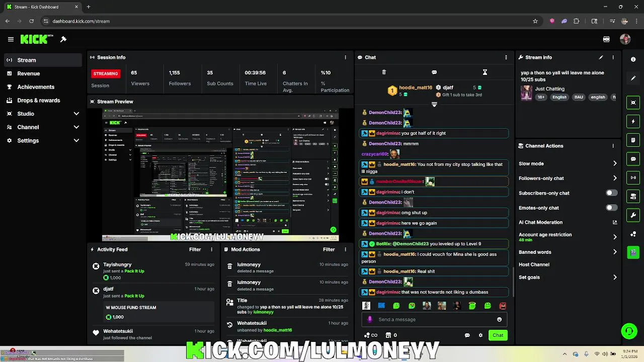Collapse the gift leaderboard arrow in chat
The image size is (644, 362).
click(434, 105)
